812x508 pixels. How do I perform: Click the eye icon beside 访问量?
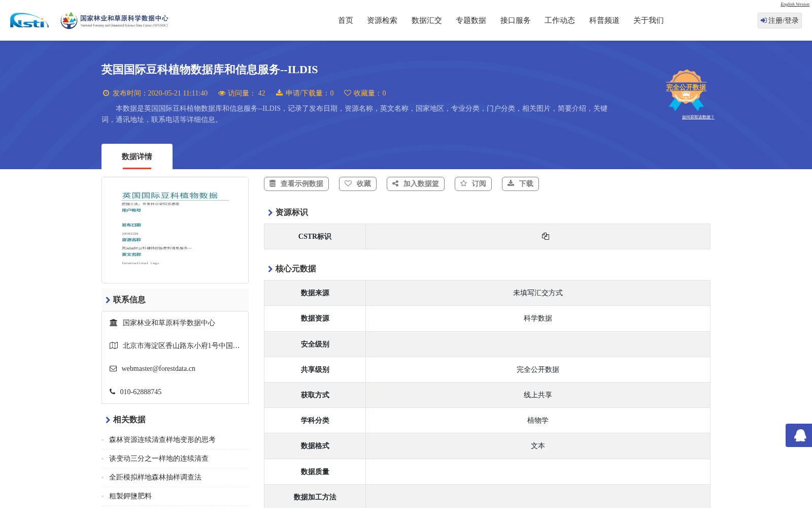click(x=222, y=93)
